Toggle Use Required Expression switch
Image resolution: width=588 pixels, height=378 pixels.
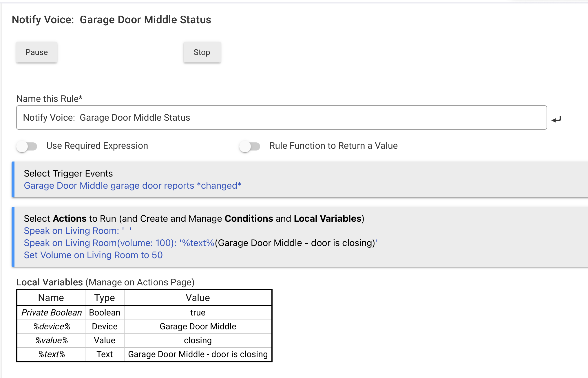coord(27,146)
